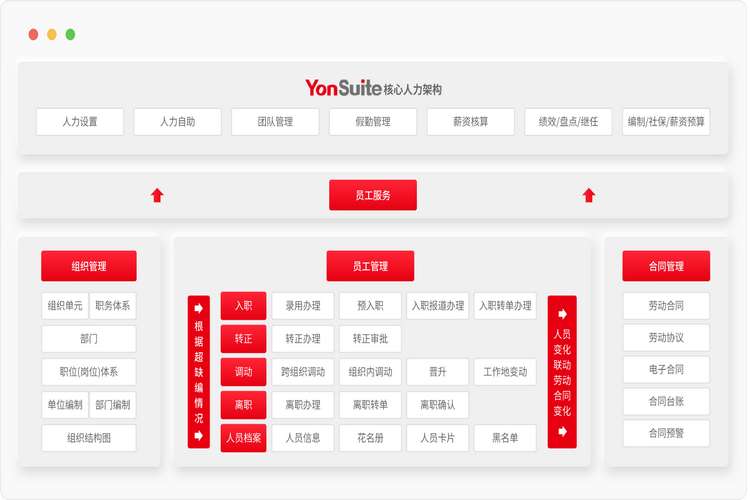This screenshot has height=500, width=750.
Task: Open 跨组织调动 item
Action: (x=303, y=372)
